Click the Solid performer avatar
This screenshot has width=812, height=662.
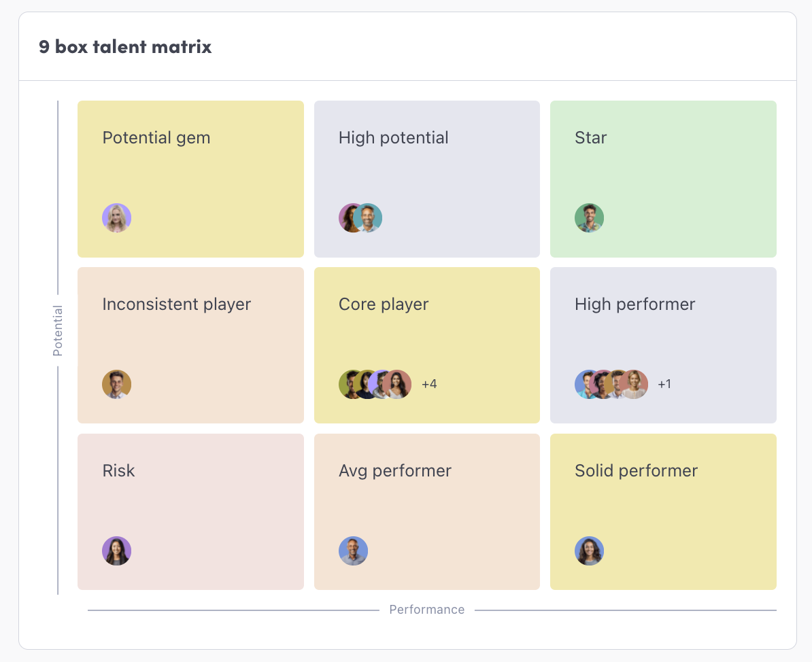[x=589, y=551]
